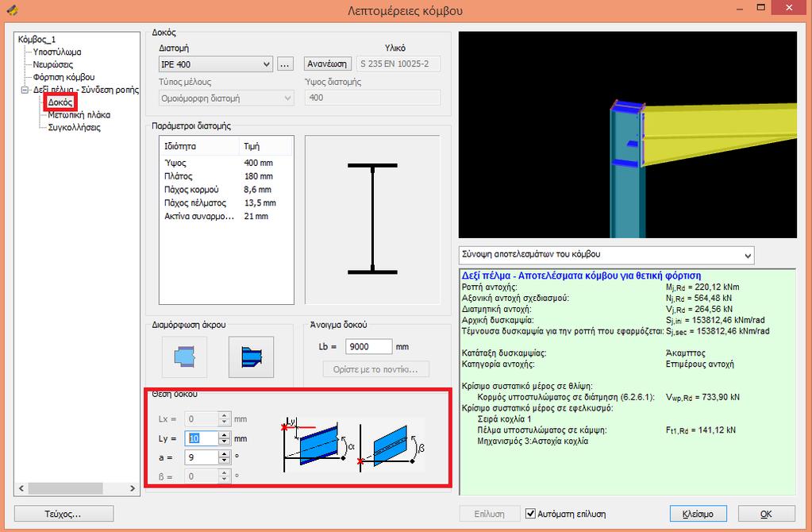Viewport: 812px width, 532px height.
Task: Click the Πέλμα υποστυλώματος σε κάμψη line
Action: click(x=606, y=430)
